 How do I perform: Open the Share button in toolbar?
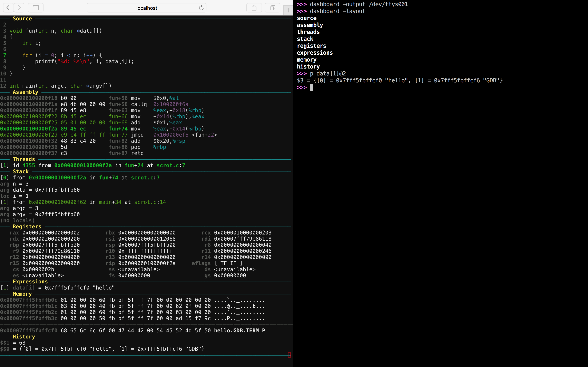pos(254,8)
